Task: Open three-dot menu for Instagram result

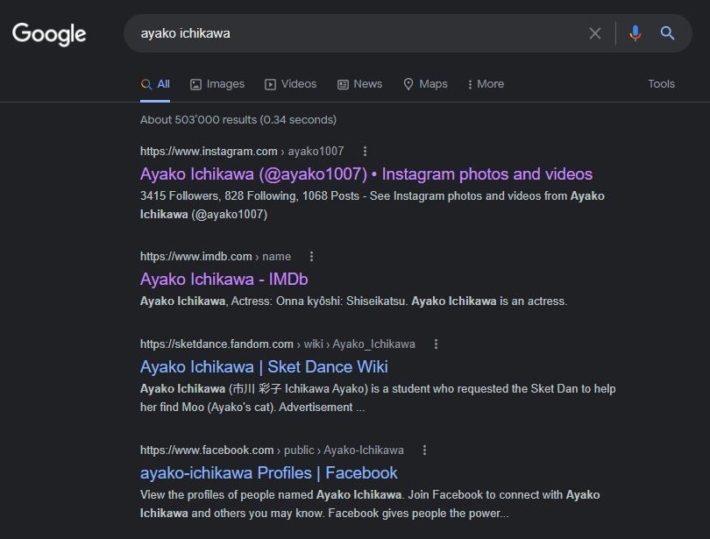Action: (x=365, y=151)
